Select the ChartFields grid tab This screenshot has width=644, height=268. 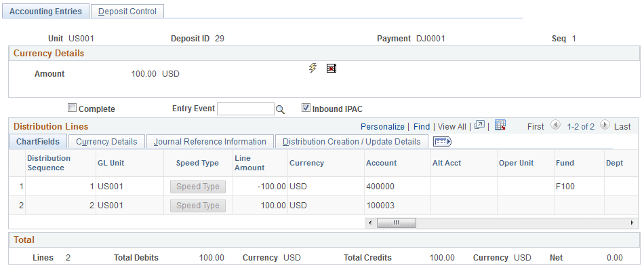pos(38,142)
